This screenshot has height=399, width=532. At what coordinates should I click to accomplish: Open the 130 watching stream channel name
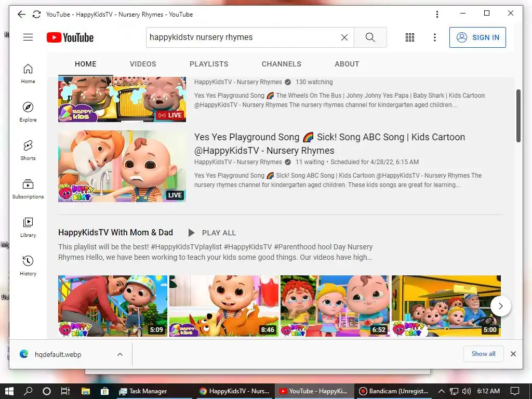[x=238, y=82]
